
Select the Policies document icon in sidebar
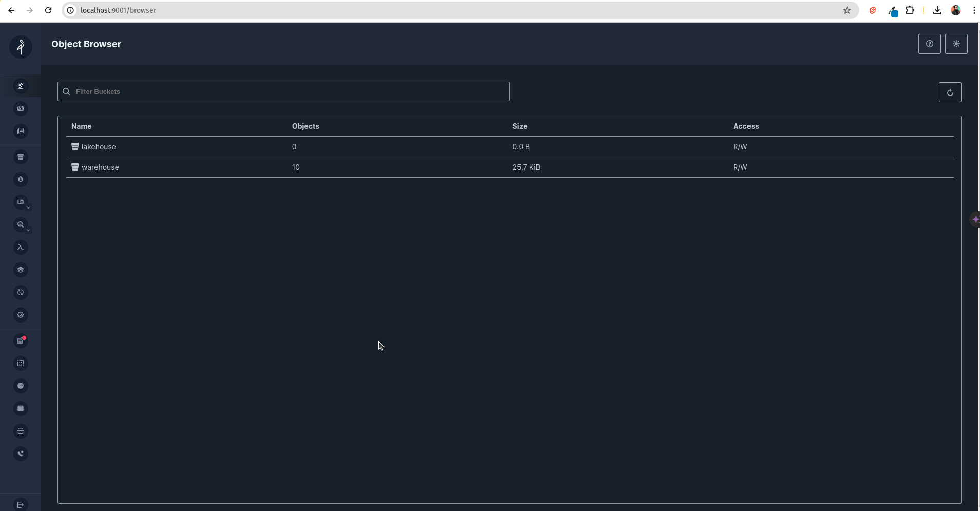21,131
